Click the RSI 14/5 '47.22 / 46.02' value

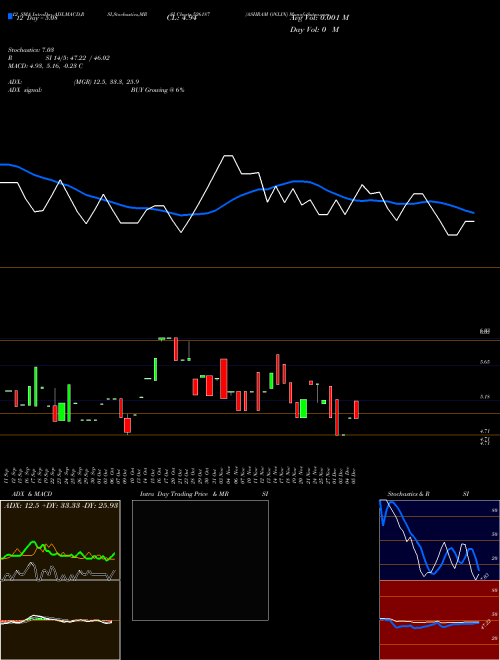(x=89, y=58)
